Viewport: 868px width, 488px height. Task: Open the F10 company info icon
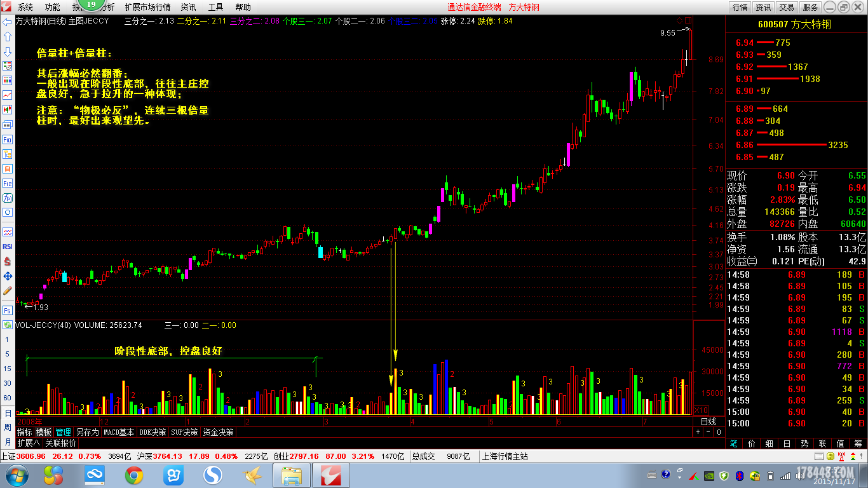[8, 139]
